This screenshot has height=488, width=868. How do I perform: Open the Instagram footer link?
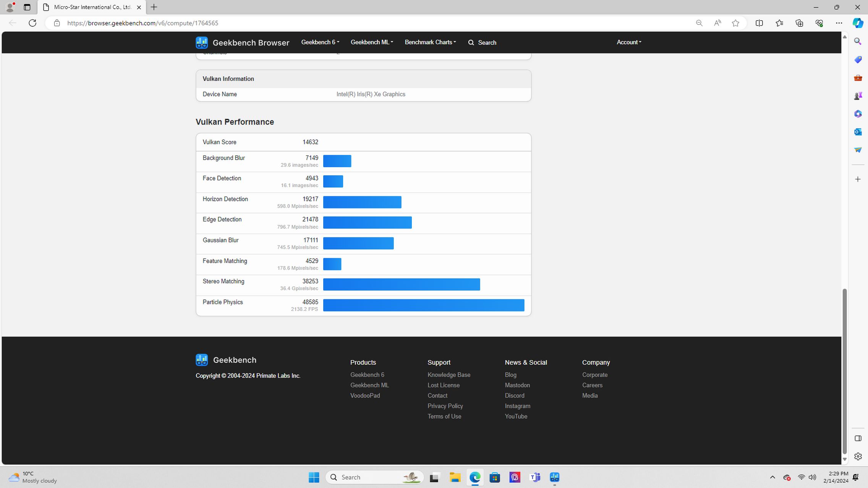(x=517, y=406)
